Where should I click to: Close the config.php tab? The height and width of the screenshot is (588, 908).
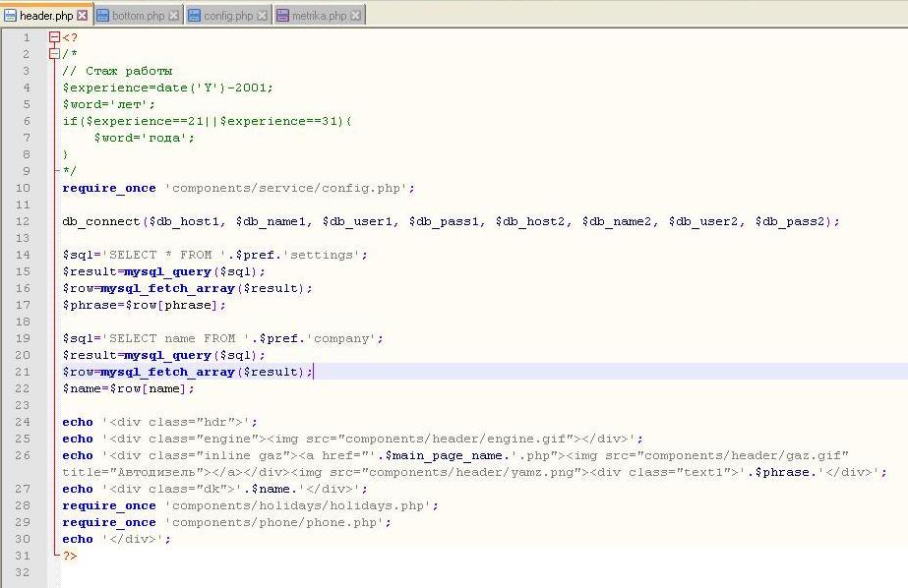[263, 16]
